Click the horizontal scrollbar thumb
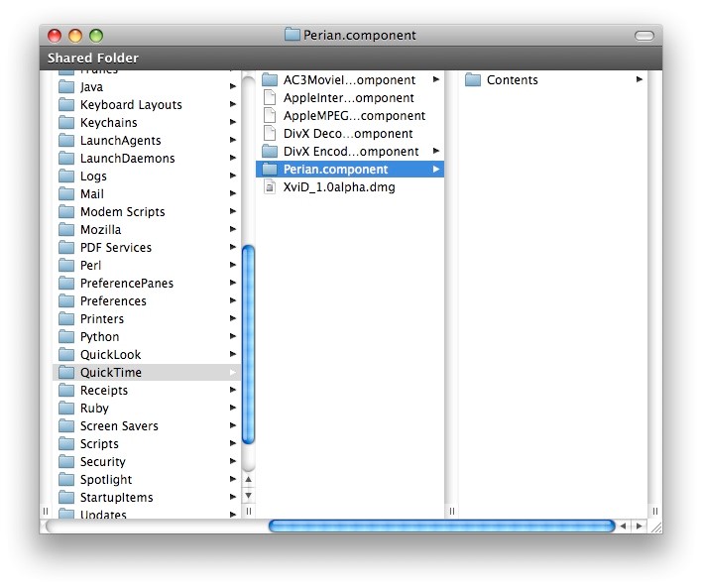The height and width of the screenshot is (588, 702). (441, 526)
